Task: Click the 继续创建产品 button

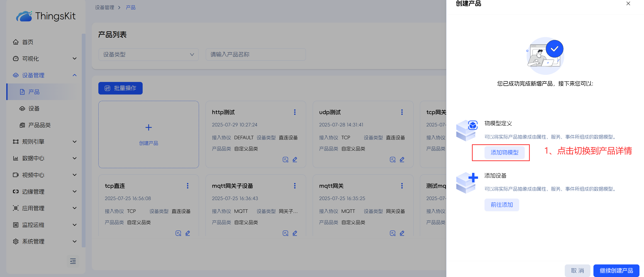Action: point(616,270)
